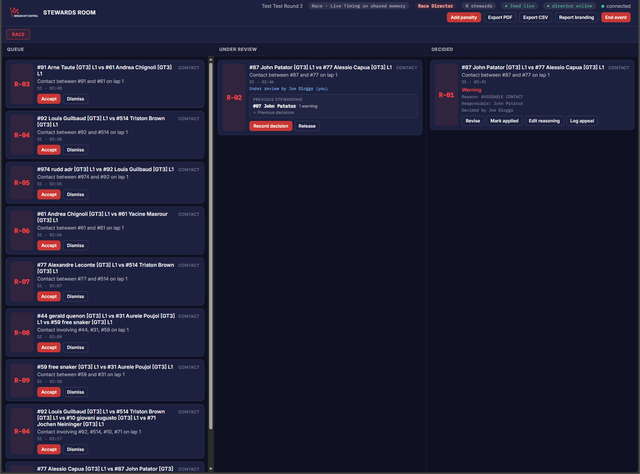Click the '0 stewards' status badge

point(479,6)
